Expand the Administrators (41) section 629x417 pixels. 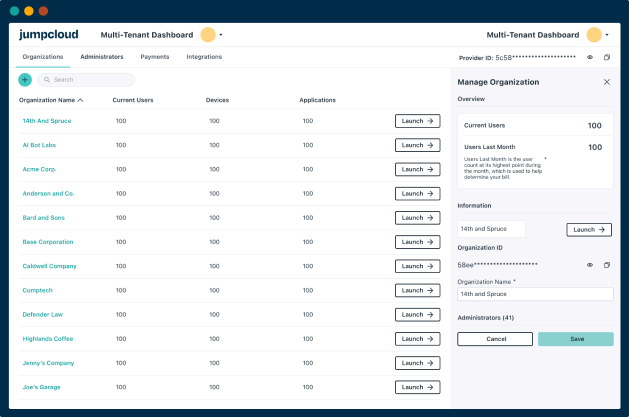coord(486,317)
